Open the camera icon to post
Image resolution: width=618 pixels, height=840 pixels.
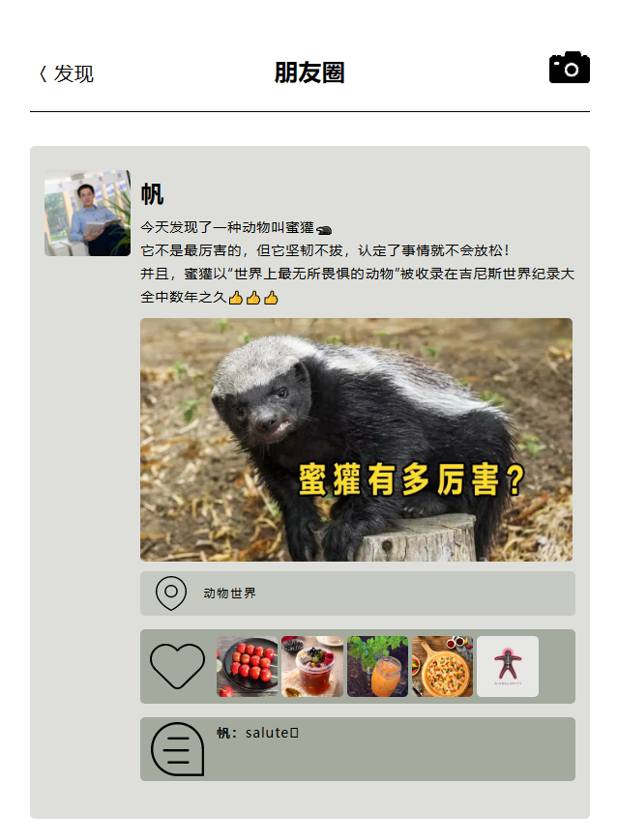pos(570,68)
